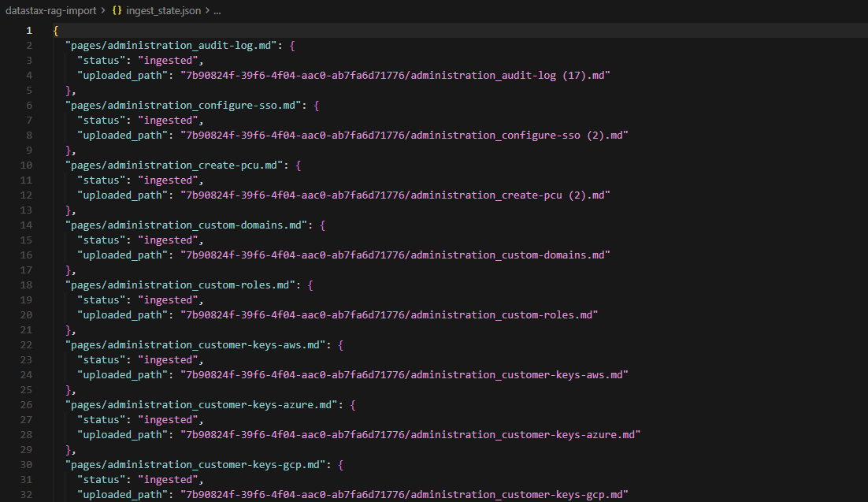Viewport: 868px width, 502px height.
Task: Click "ingested" value on line 3
Action: pos(169,61)
